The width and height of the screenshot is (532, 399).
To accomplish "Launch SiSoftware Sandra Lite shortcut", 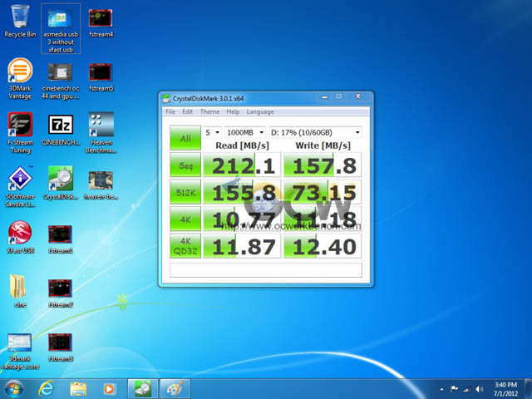I will [x=20, y=186].
